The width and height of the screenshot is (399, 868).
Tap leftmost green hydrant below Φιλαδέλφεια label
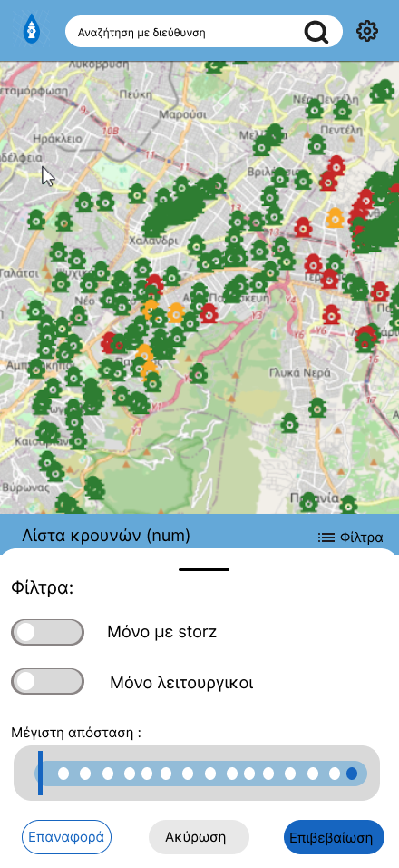pyautogui.click(x=36, y=220)
